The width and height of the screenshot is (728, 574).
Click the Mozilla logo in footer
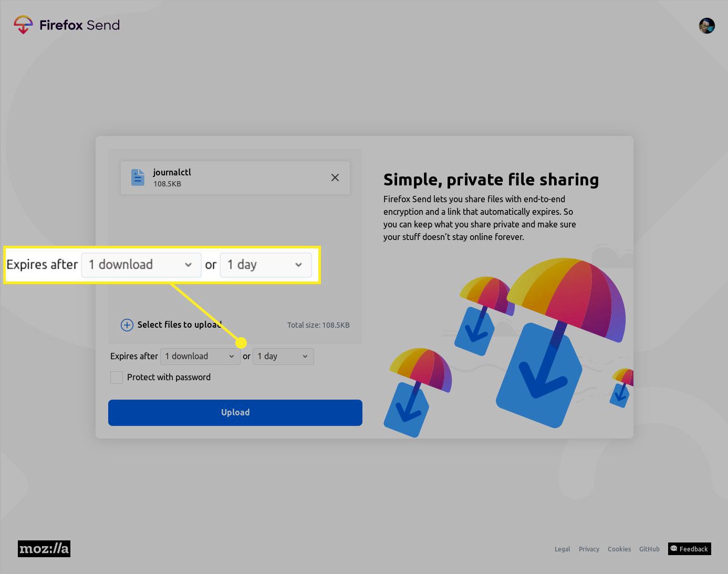point(44,549)
